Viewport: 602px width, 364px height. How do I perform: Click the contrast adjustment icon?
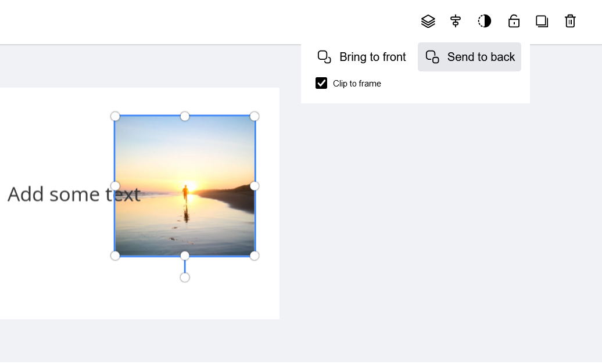(484, 21)
